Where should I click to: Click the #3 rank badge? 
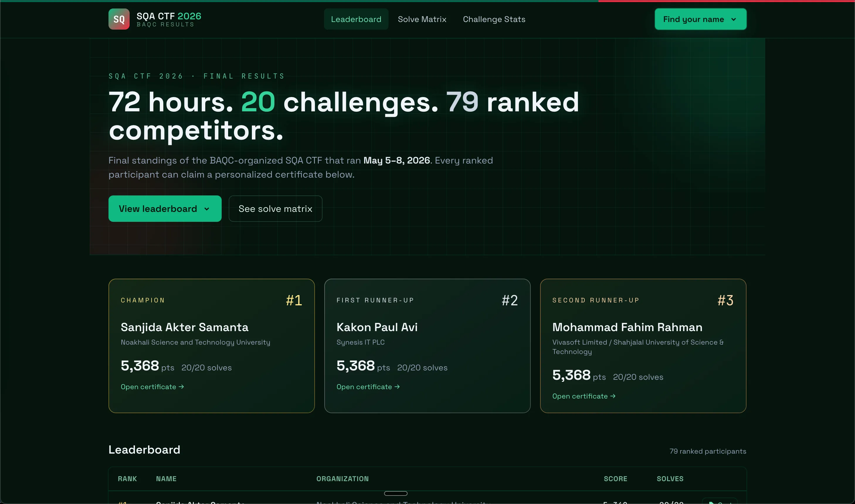coord(725,300)
